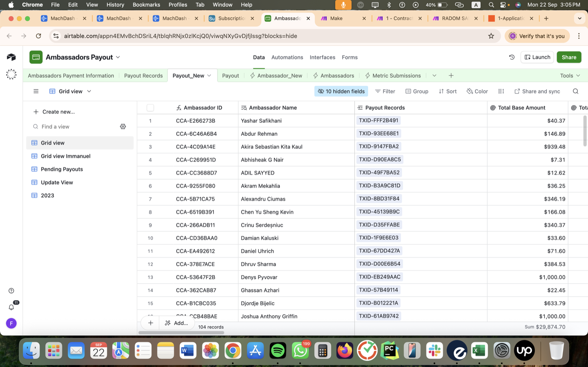
Task: Open the account avatar F
Action: (11, 323)
